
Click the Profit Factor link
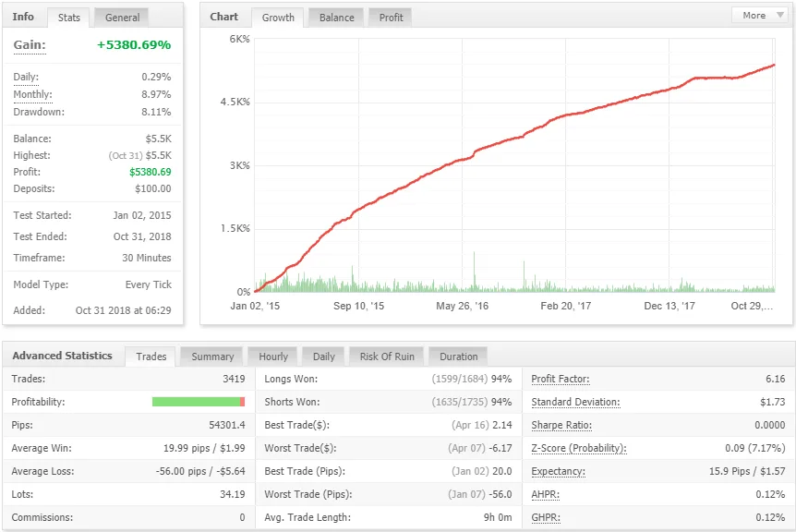(x=561, y=379)
